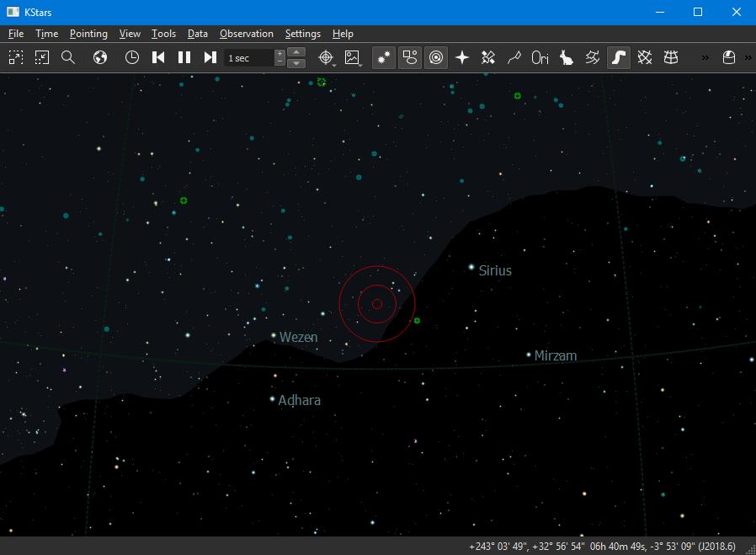Minimize the KStars window
The image size is (756, 555).
(x=660, y=12)
